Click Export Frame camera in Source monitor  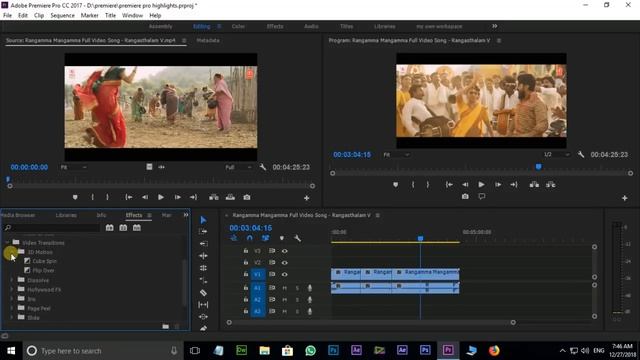[247, 197]
